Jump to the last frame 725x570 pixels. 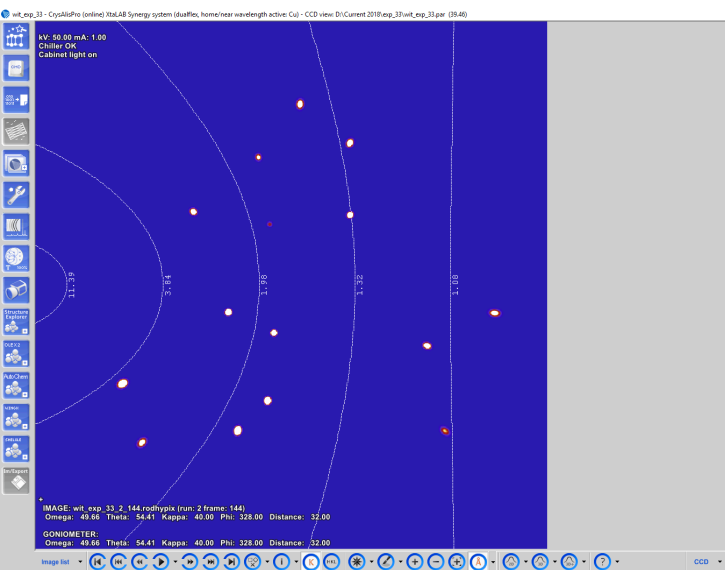coord(231,562)
